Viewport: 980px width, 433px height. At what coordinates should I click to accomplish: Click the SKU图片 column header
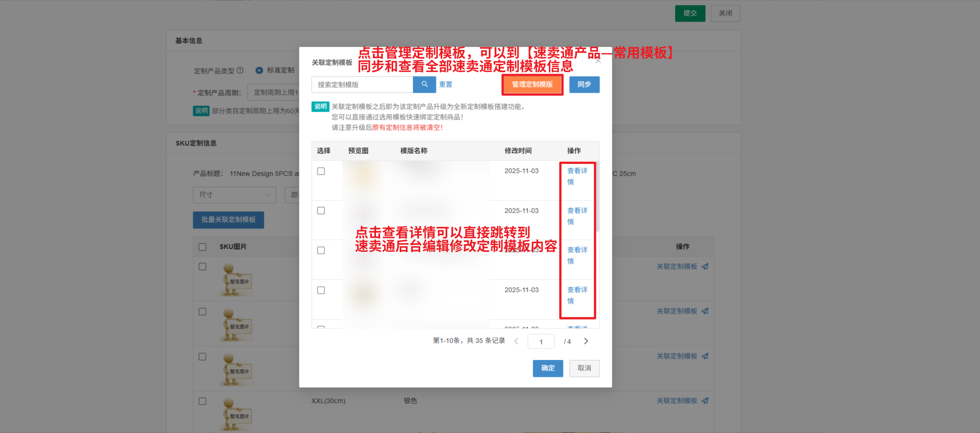tap(233, 246)
